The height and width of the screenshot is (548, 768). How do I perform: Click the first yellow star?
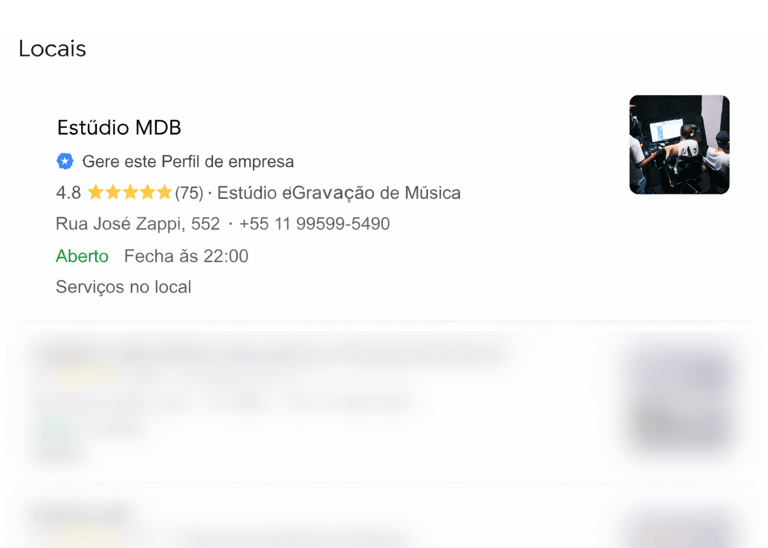(x=96, y=192)
